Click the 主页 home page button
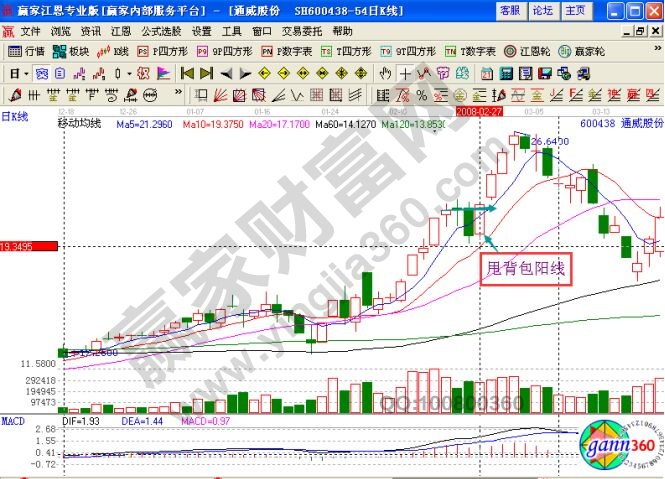Image resolution: width=665 pixels, height=479 pixels. (575, 10)
